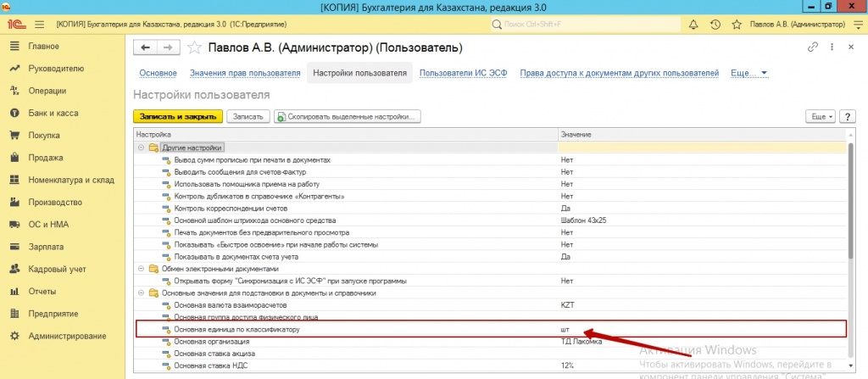Select Печать документов без предварительного просмотра row
Image resolution: width=868 pixels, height=379 pixels.
tap(490, 232)
